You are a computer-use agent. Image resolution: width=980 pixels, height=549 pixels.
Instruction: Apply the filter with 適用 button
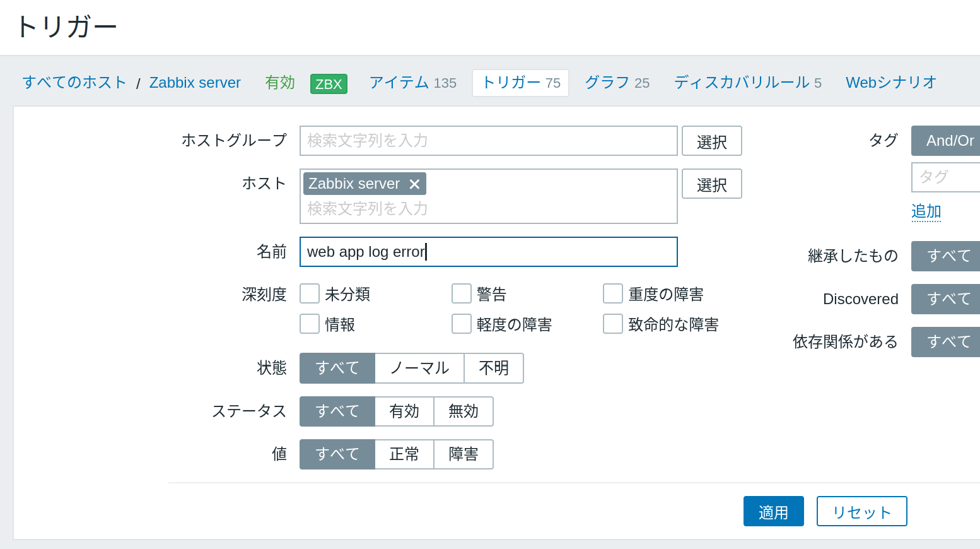tap(773, 511)
